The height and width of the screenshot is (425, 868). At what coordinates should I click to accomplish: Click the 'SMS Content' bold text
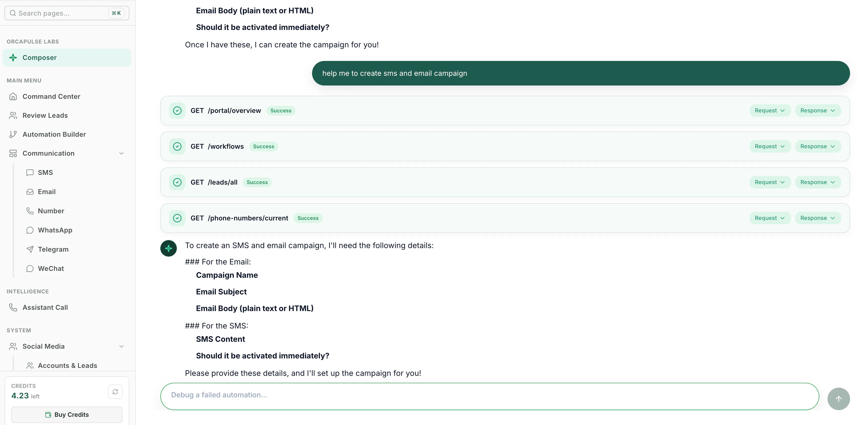click(x=220, y=339)
